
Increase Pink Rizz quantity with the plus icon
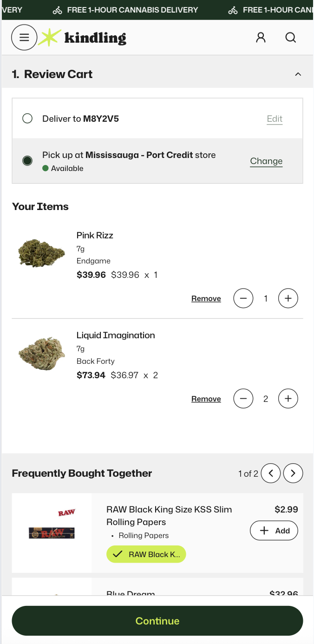pyautogui.click(x=288, y=298)
